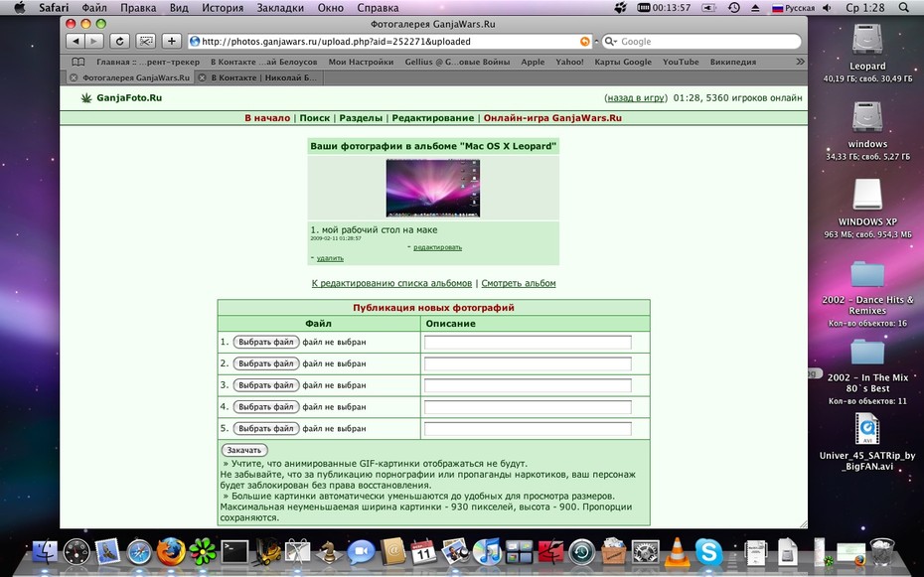Launch Mail stamp icon in the Dock
This screenshot has width=924, height=577.
(107, 552)
